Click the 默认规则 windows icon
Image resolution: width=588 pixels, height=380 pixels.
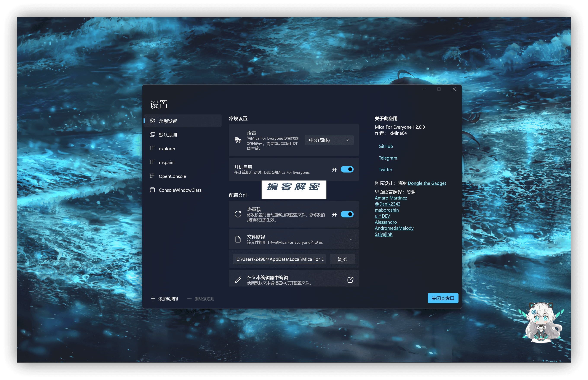coord(152,135)
